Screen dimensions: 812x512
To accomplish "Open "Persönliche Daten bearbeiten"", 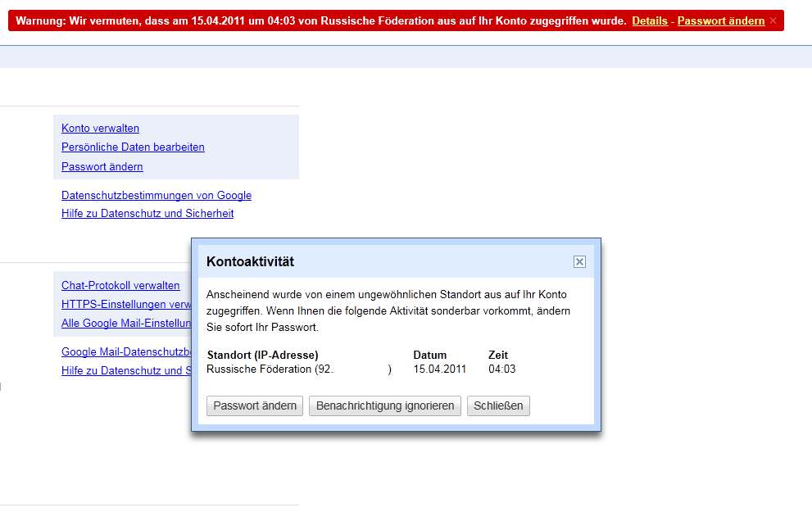I will tap(133, 147).
